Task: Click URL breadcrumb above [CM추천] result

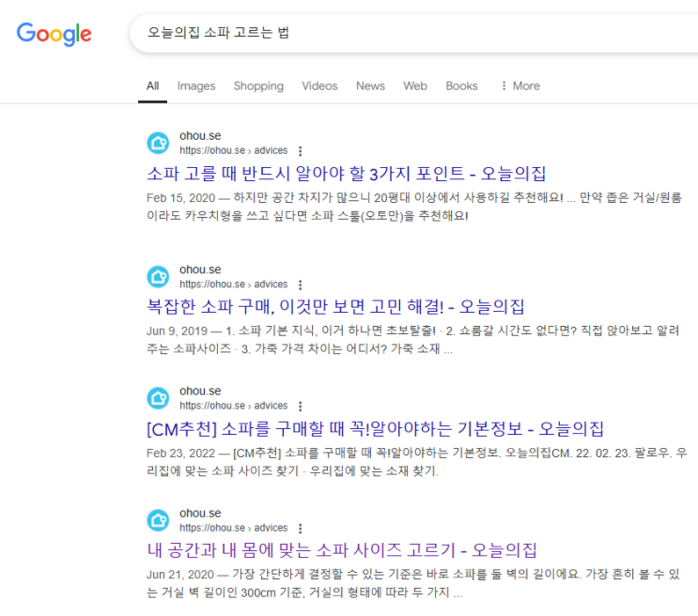Action: point(234,406)
